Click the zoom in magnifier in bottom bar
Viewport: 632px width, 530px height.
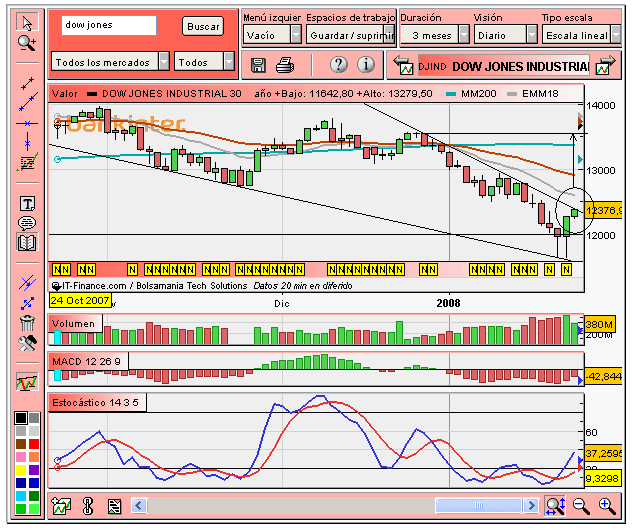click(x=607, y=506)
